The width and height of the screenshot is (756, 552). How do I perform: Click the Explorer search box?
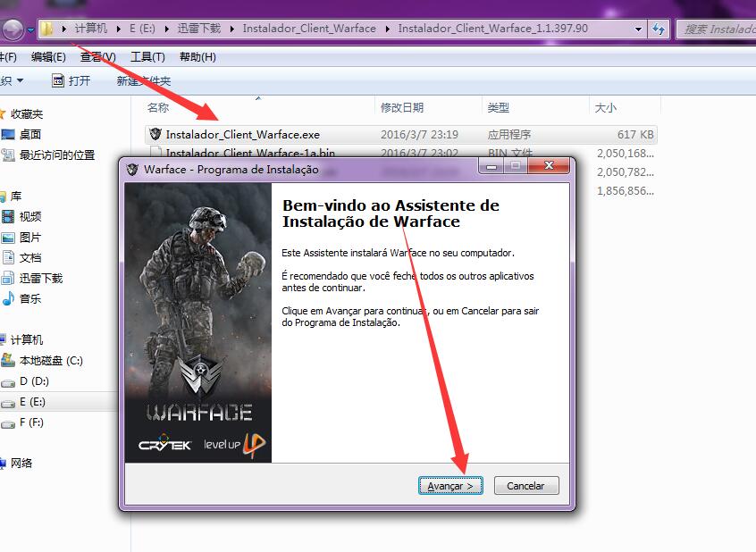pyautogui.click(x=716, y=29)
